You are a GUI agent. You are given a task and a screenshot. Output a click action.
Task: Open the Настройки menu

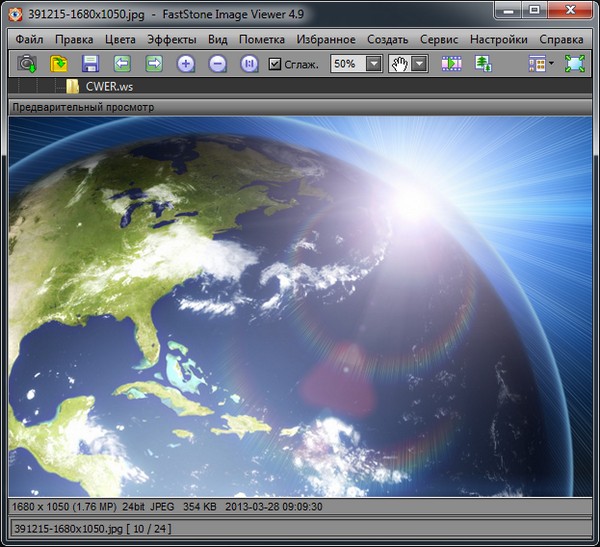(498, 40)
